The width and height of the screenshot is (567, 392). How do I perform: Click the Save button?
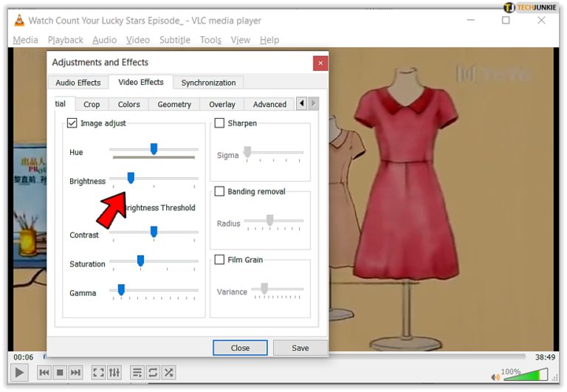[x=300, y=348]
